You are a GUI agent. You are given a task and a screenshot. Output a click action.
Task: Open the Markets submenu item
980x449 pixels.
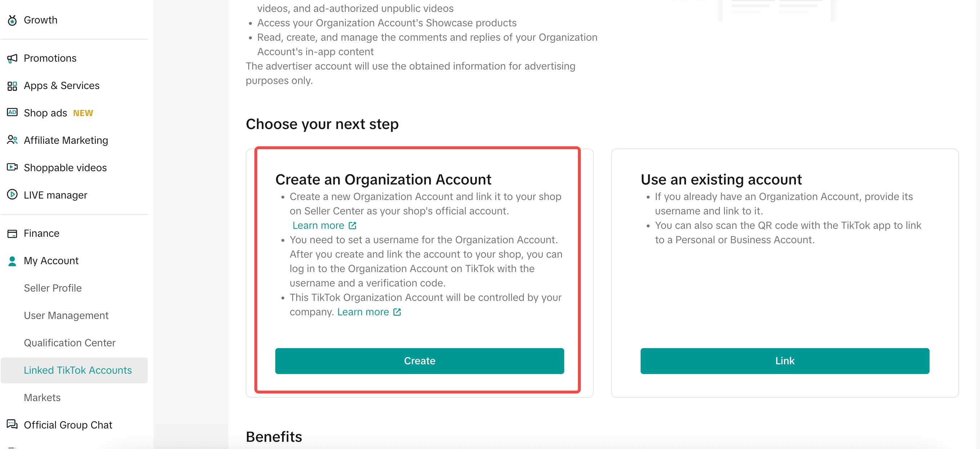point(42,397)
